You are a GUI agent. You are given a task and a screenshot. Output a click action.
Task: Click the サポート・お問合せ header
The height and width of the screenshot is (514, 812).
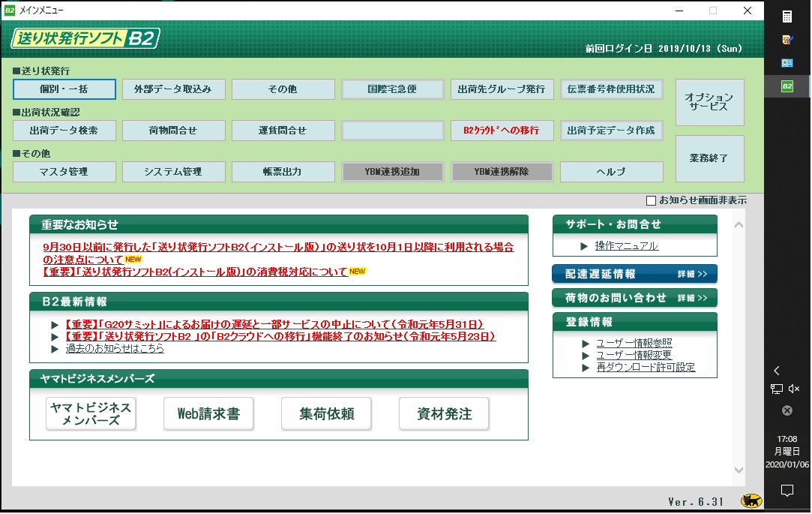635,224
